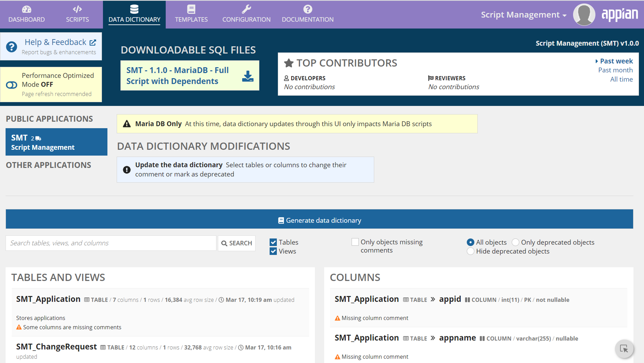Click the SEARCH button
Screen dimensions: 644x363
tap(237, 243)
